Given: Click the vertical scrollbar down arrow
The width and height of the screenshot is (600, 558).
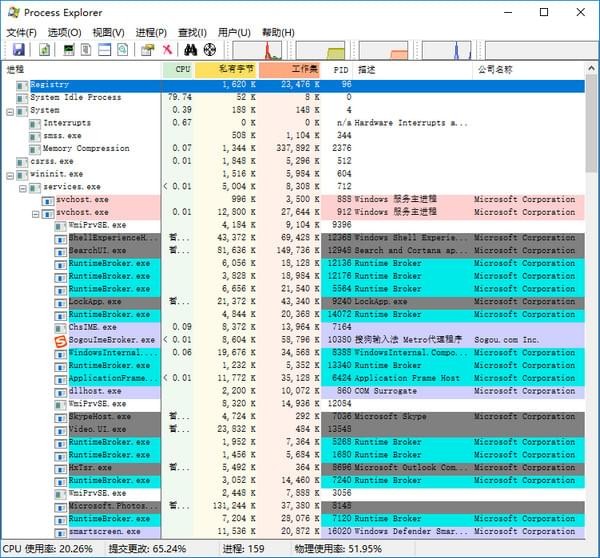Looking at the screenshot, I should point(592,534).
